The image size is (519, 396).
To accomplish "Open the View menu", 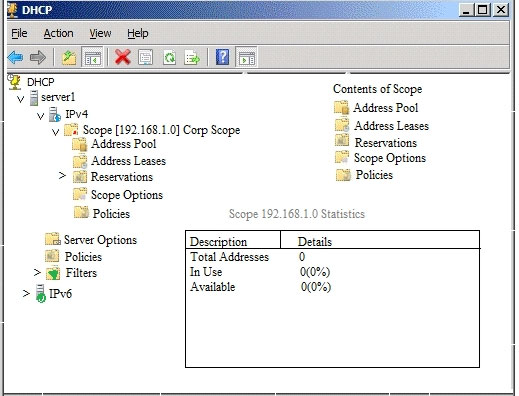I will pos(100,33).
